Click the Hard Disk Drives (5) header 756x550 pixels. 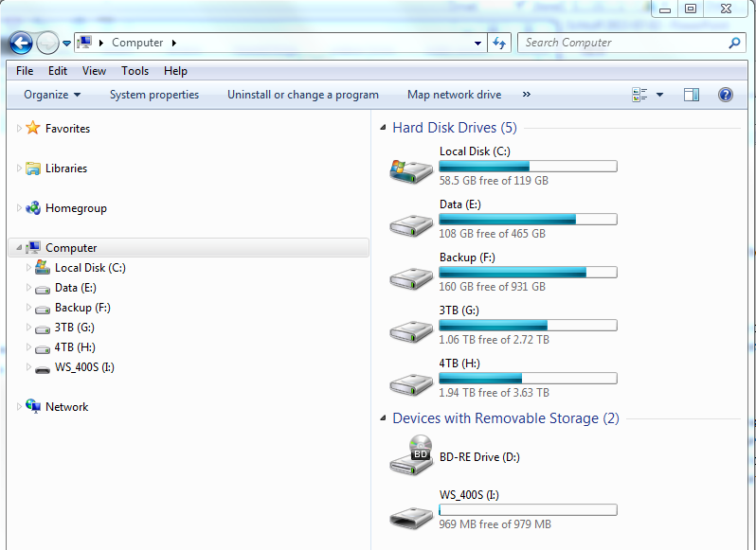coord(454,128)
